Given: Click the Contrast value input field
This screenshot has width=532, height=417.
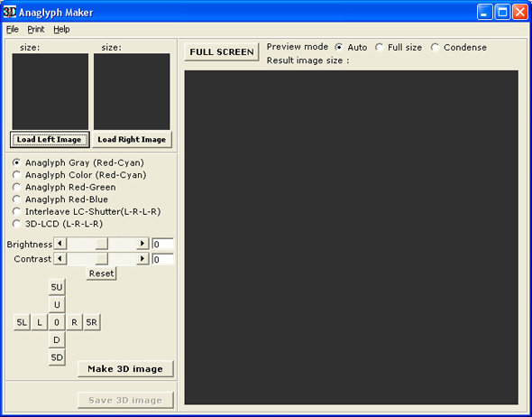Looking at the screenshot, I should tap(163, 259).
